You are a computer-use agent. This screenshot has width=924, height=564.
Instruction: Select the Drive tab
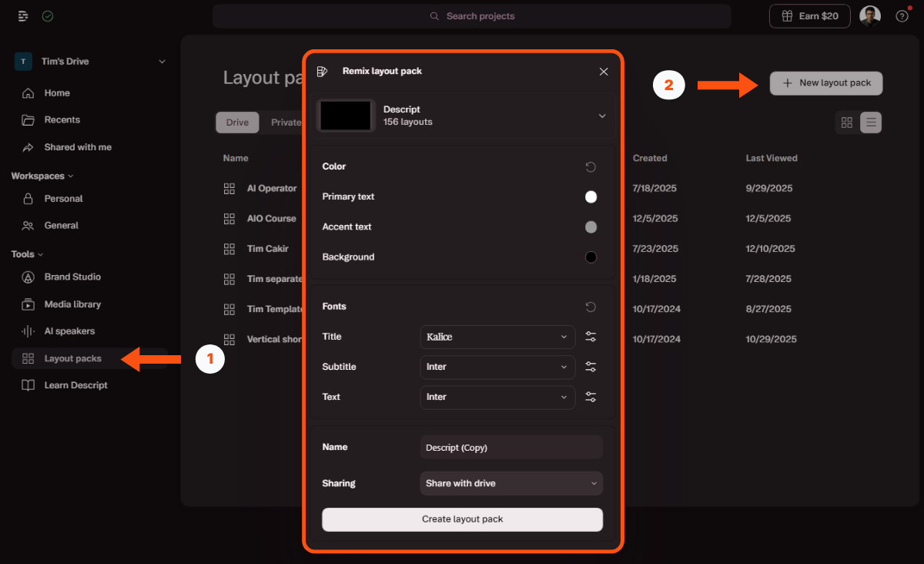(237, 123)
